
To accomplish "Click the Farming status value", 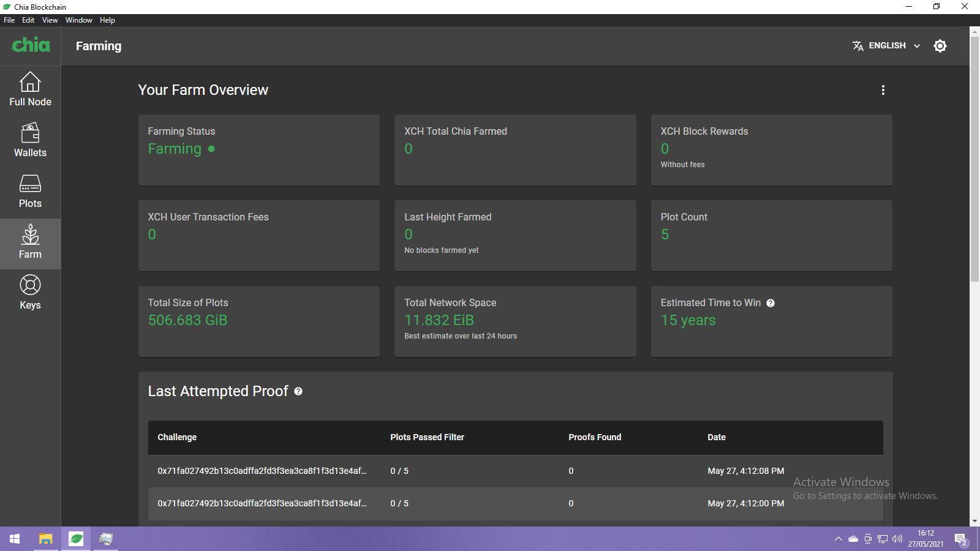I will click(175, 149).
